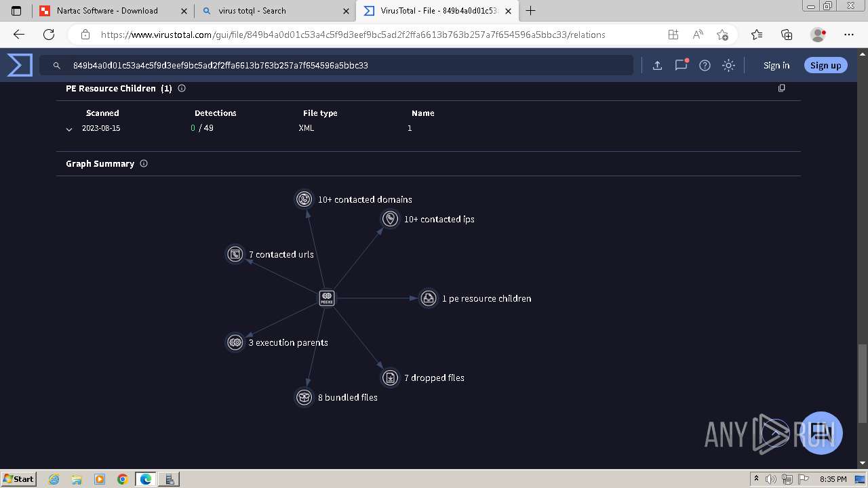Click the Sign up button
The image size is (868, 488).
825,65
